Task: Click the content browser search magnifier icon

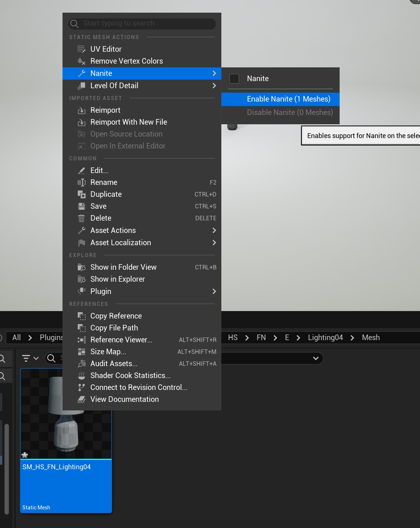Action: (51, 358)
